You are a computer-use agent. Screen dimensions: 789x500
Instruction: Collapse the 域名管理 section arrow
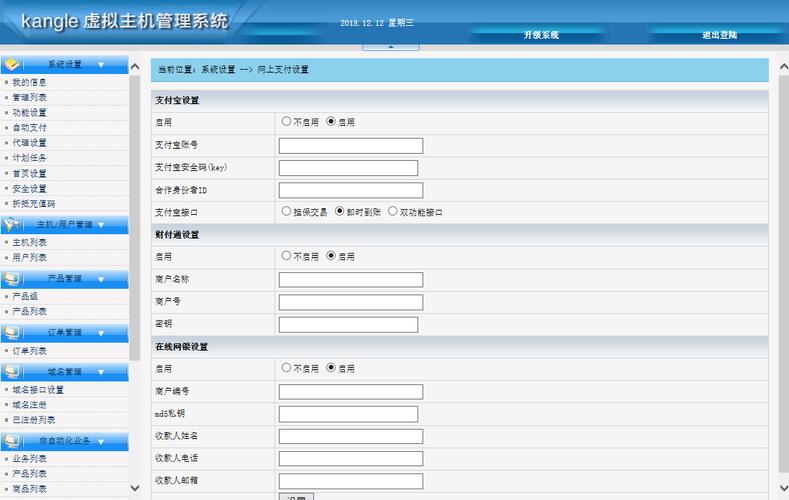coord(101,372)
